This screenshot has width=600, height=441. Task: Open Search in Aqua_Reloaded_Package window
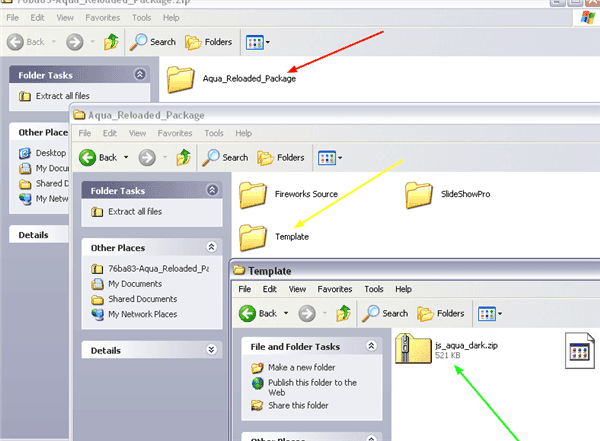point(225,157)
